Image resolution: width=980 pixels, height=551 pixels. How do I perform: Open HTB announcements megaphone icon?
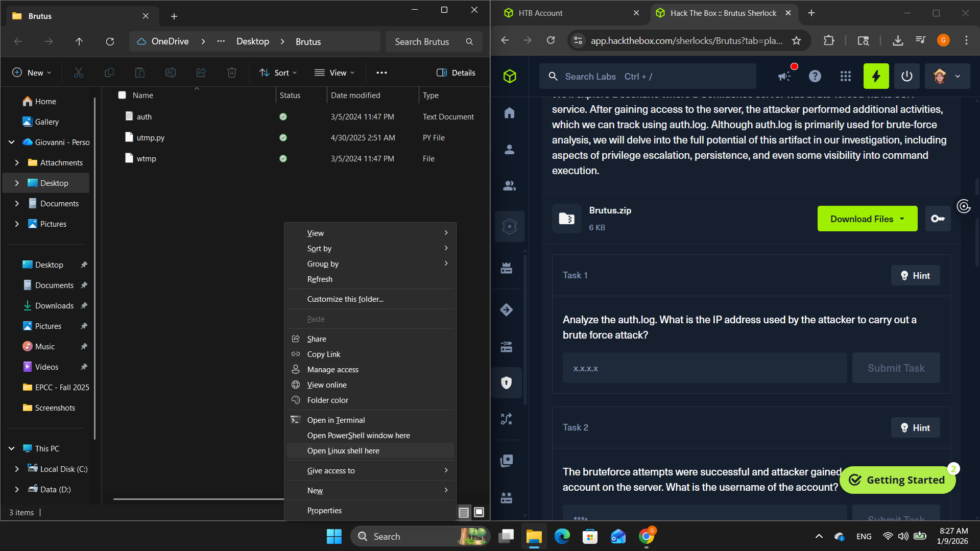784,76
